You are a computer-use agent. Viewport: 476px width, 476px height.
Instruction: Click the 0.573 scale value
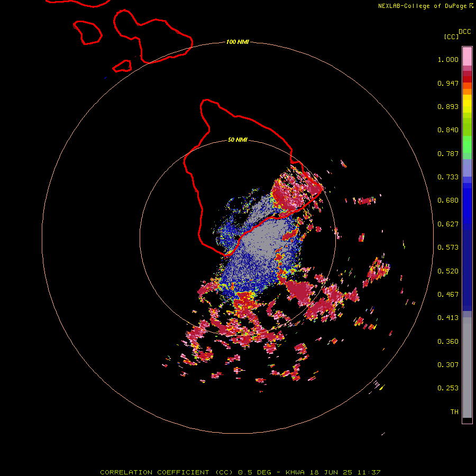pos(448,248)
